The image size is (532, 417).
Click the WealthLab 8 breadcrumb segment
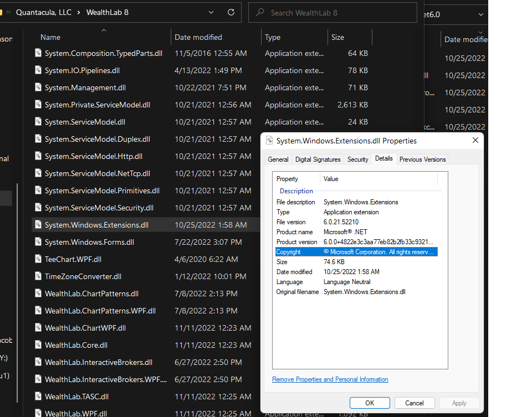pos(107,12)
